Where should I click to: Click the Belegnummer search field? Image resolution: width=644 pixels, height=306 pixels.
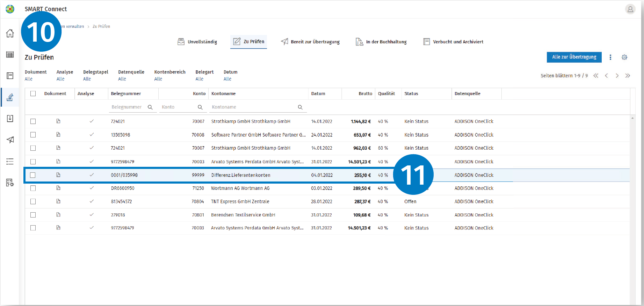tap(132, 107)
